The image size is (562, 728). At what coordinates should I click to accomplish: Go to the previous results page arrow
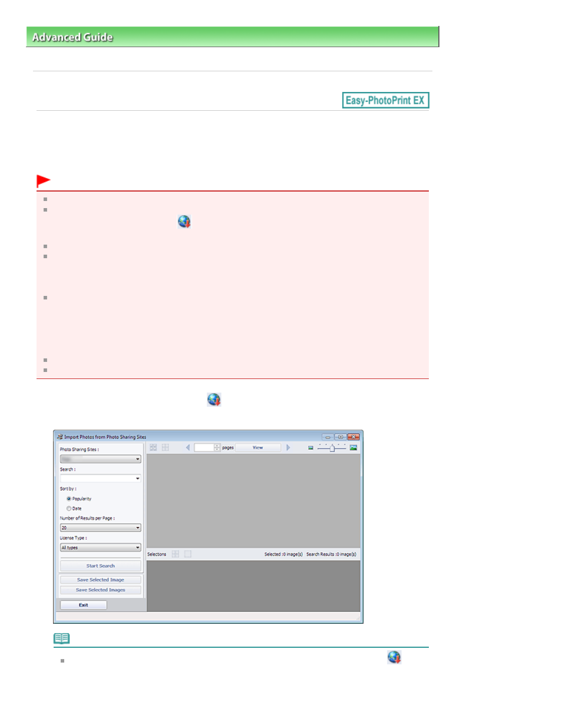187,447
